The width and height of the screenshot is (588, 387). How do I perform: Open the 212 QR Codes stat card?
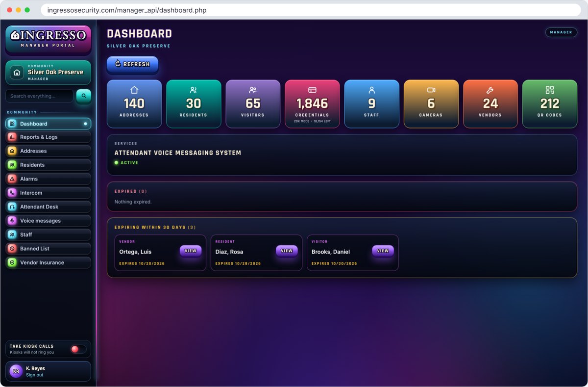coord(550,104)
